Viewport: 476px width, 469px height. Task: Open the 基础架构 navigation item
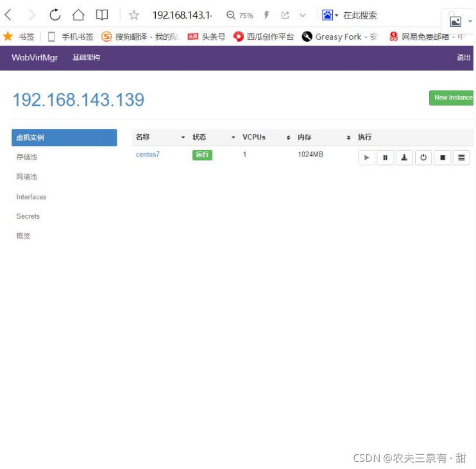pyautogui.click(x=86, y=57)
